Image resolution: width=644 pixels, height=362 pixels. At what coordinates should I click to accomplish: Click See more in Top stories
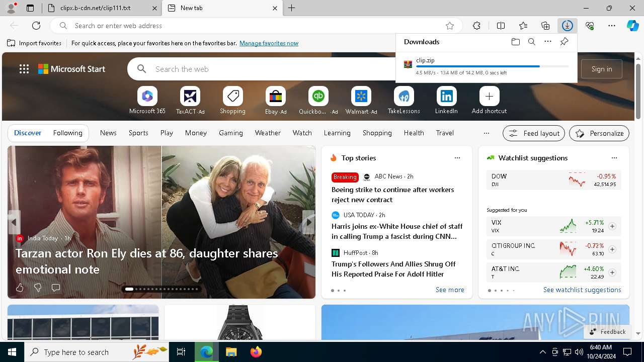click(x=450, y=290)
